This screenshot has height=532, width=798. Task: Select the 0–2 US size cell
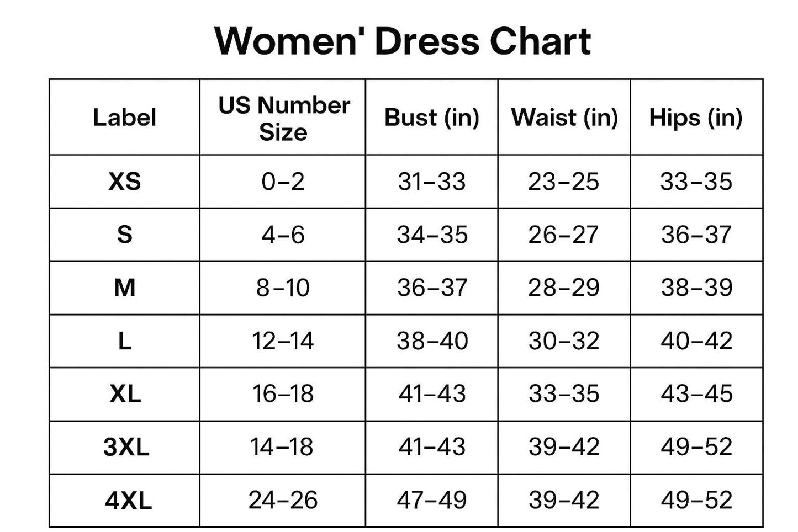point(283,182)
